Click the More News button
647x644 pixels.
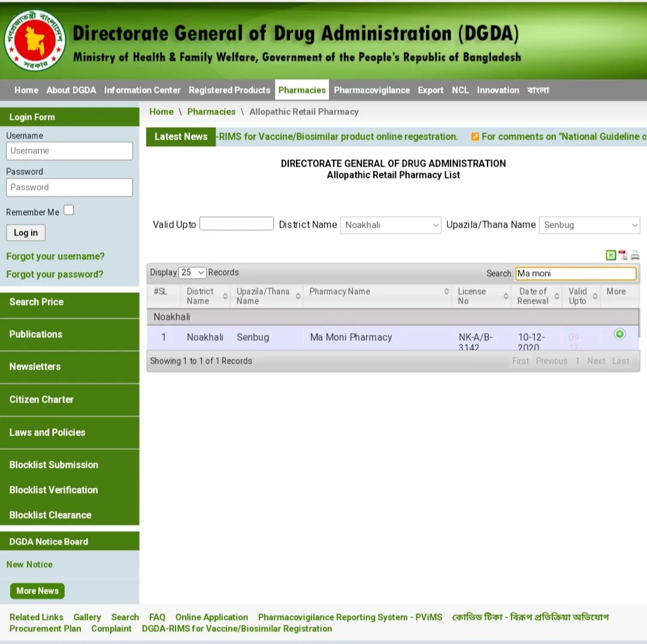tap(37, 591)
